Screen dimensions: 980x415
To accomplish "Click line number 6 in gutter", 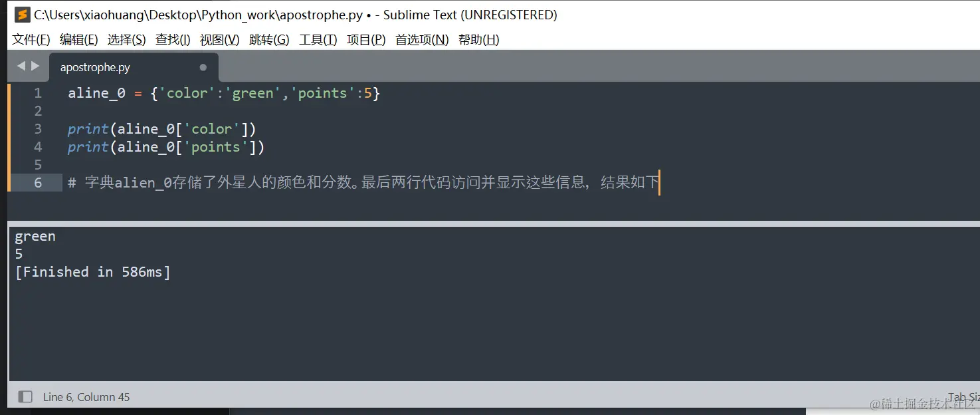I will click(x=38, y=183).
